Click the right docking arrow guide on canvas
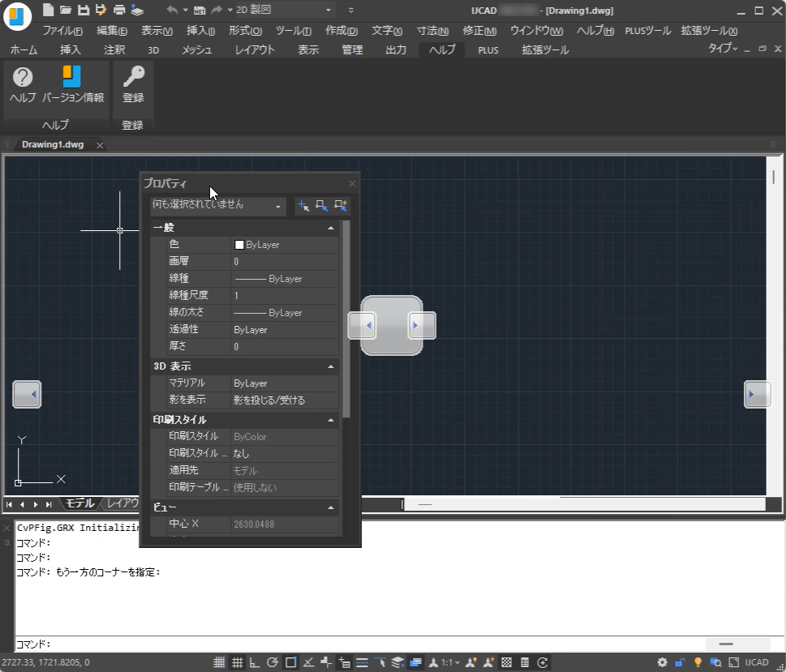Viewport: 786px width, 672px height. click(x=758, y=395)
